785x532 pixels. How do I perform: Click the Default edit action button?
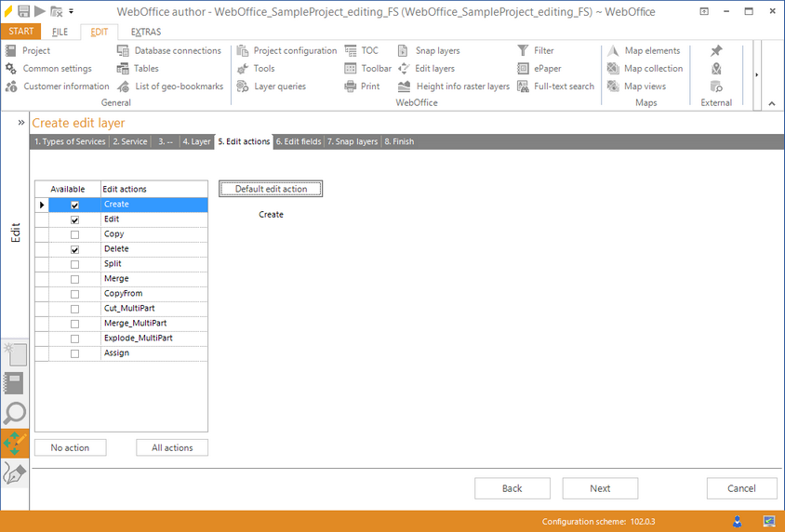point(271,189)
